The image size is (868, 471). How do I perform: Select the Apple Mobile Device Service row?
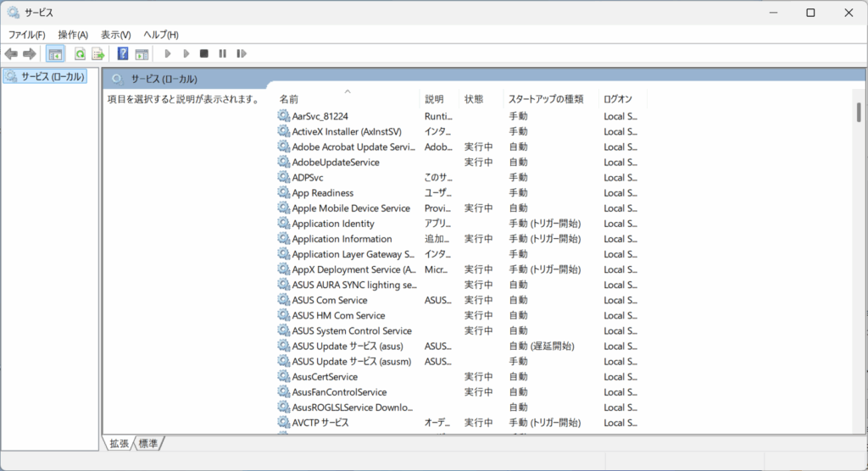350,208
